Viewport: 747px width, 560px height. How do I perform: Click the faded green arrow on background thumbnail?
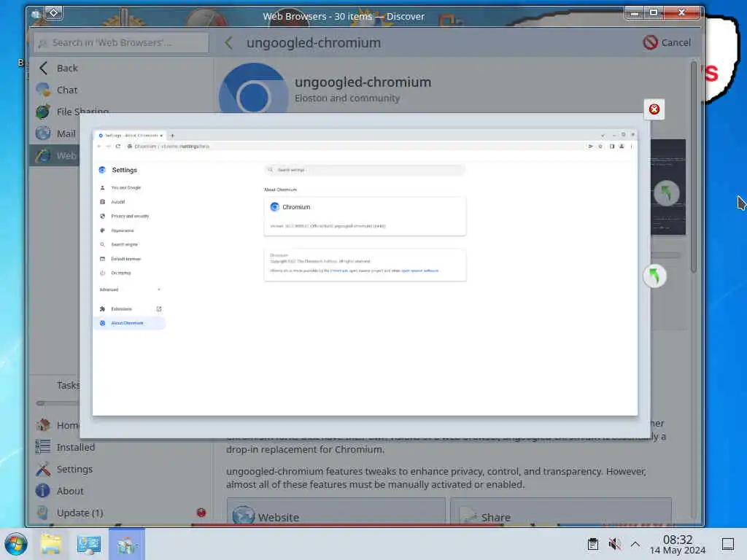click(666, 193)
